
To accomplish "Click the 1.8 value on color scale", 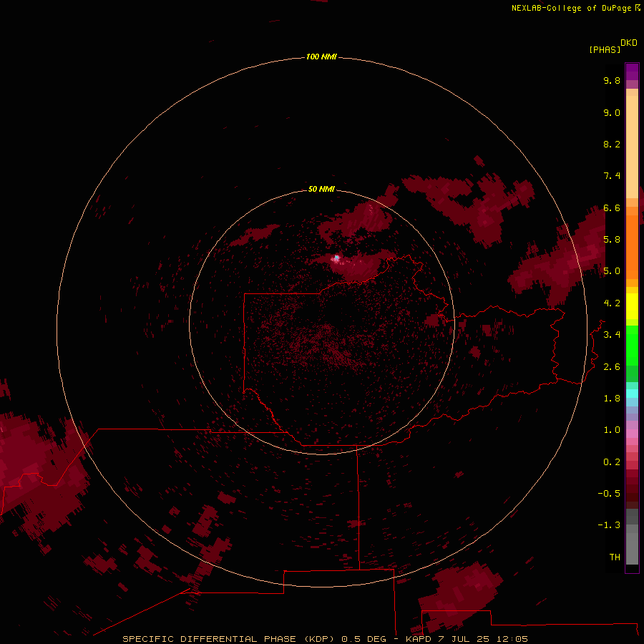I will click(612, 399).
